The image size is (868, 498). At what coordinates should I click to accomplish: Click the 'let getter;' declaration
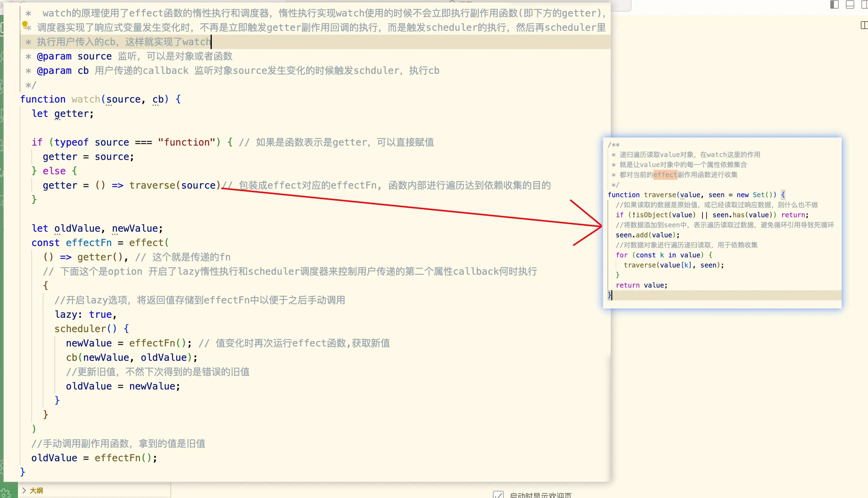click(63, 114)
